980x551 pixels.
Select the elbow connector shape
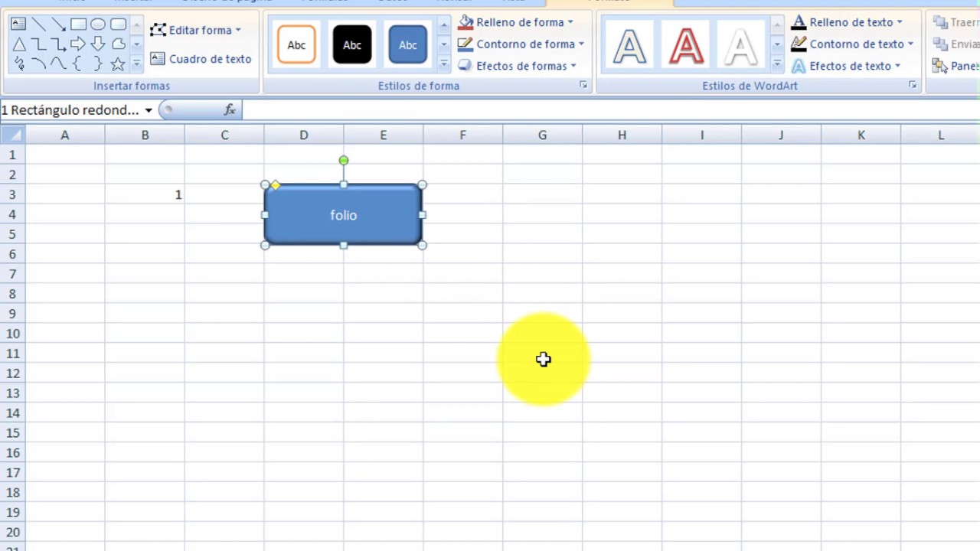pos(38,44)
